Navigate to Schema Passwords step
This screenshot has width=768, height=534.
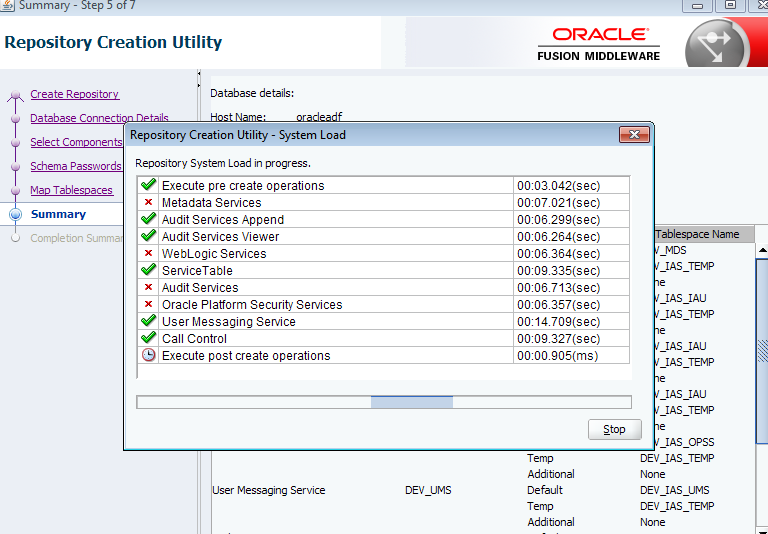(76, 166)
